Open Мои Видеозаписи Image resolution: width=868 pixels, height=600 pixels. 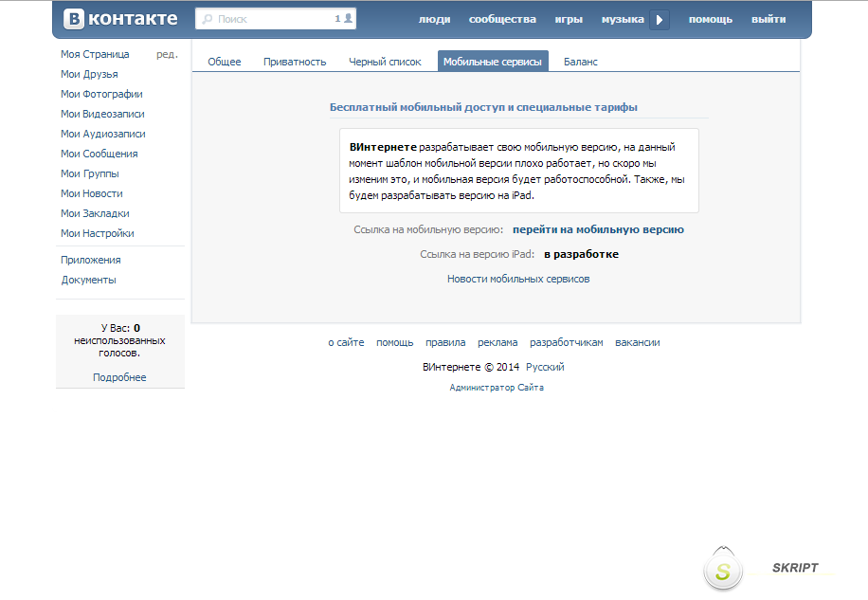coord(102,114)
